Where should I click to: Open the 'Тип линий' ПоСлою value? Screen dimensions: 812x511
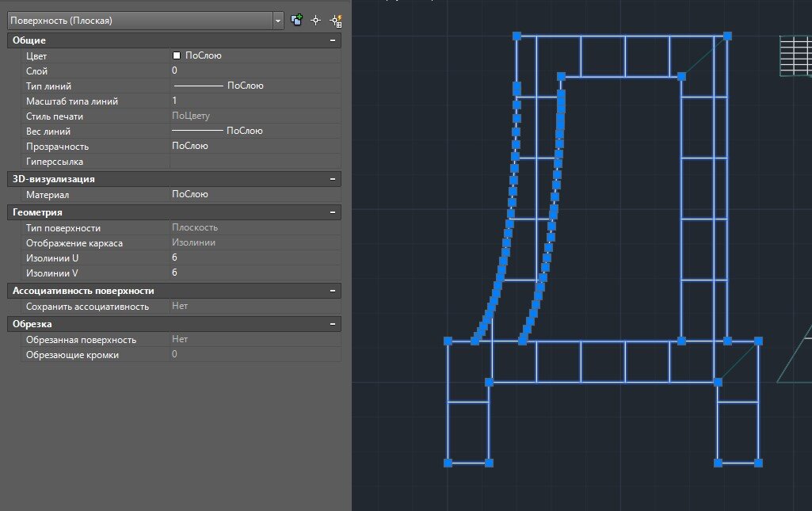(x=255, y=86)
